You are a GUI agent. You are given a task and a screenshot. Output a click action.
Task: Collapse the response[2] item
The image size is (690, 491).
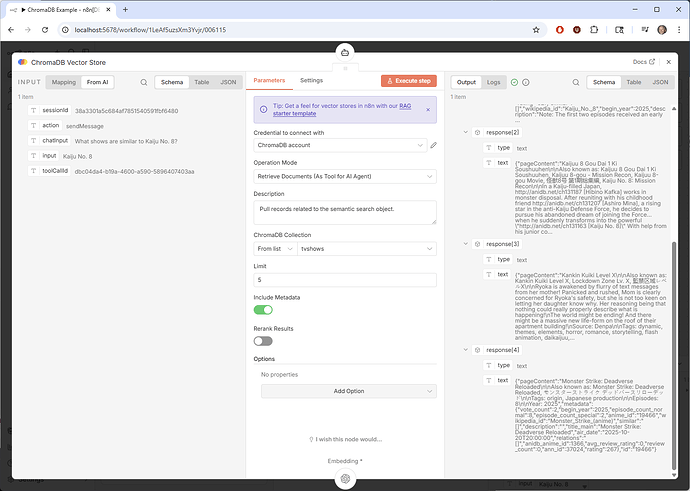click(466, 132)
